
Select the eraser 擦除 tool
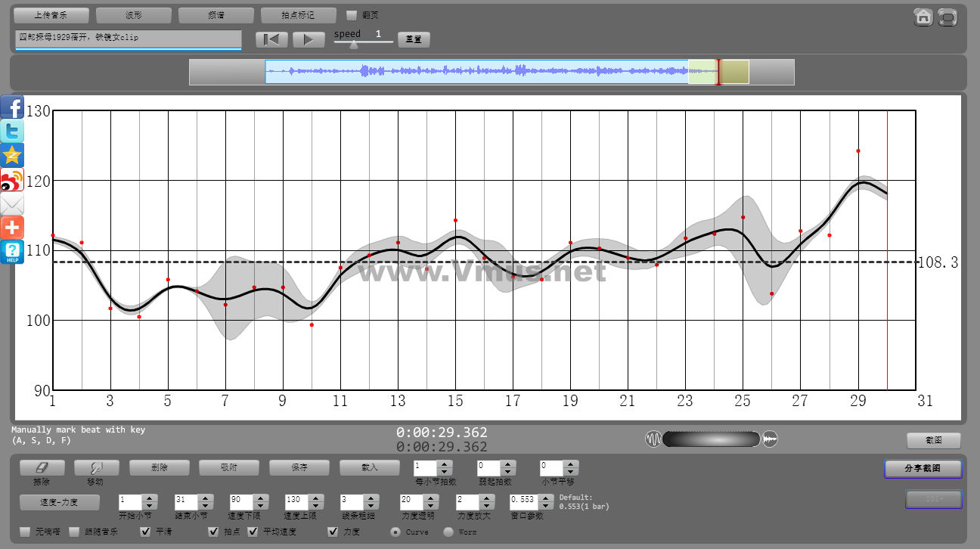click(x=42, y=468)
